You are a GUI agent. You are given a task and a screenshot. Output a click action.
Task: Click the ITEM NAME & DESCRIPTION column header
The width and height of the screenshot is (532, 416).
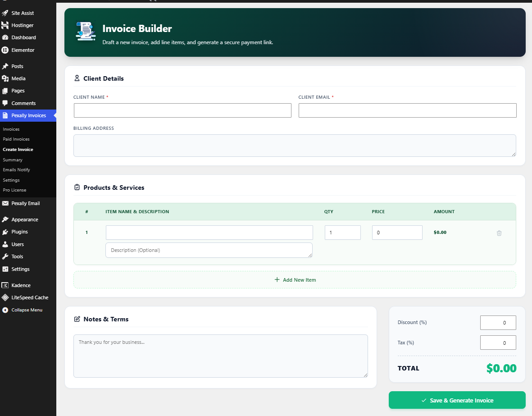[137, 211]
